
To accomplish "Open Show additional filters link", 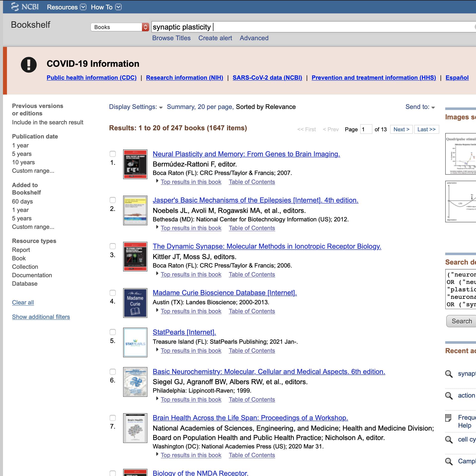I will pos(41,317).
